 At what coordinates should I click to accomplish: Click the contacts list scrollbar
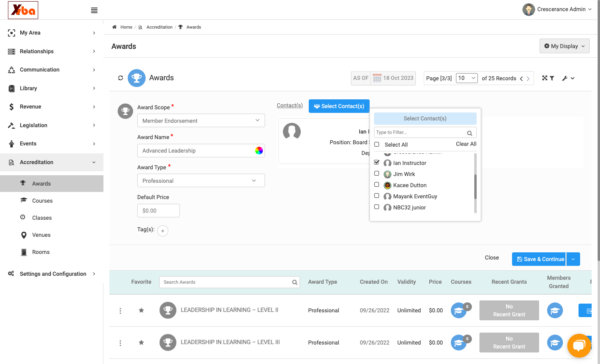(x=475, y=187)
